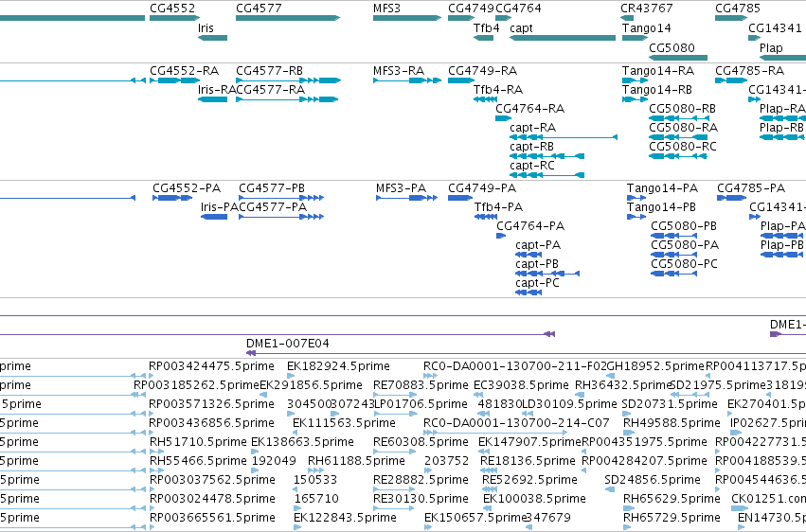Screen dimensions: 806x532
Task: Open the MFS3-RA transcript label
Action: click(x=399, y=70)
